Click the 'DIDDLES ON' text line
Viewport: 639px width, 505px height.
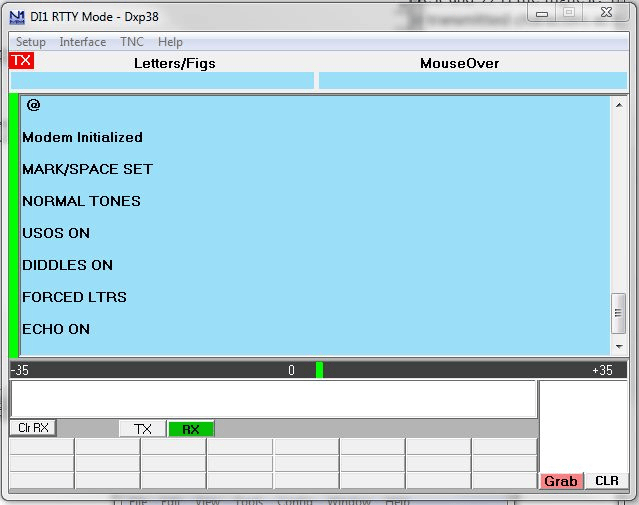coord(67,265)
